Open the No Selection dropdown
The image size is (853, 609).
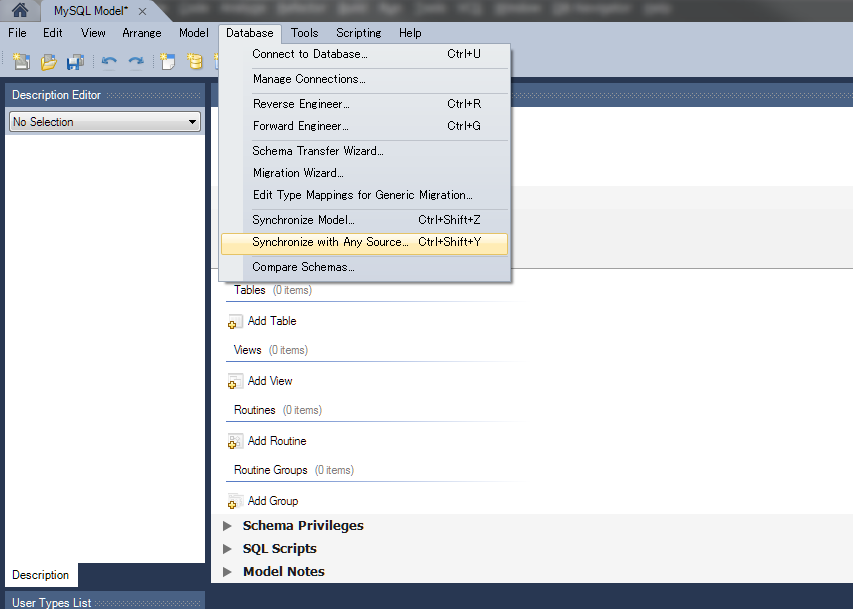pos(105,122)
